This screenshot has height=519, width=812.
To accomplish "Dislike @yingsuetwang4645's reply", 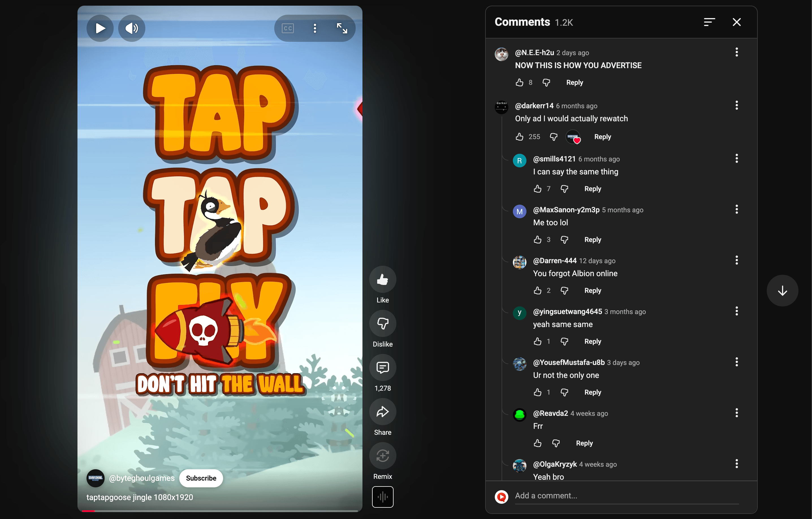I will [564, 341].
